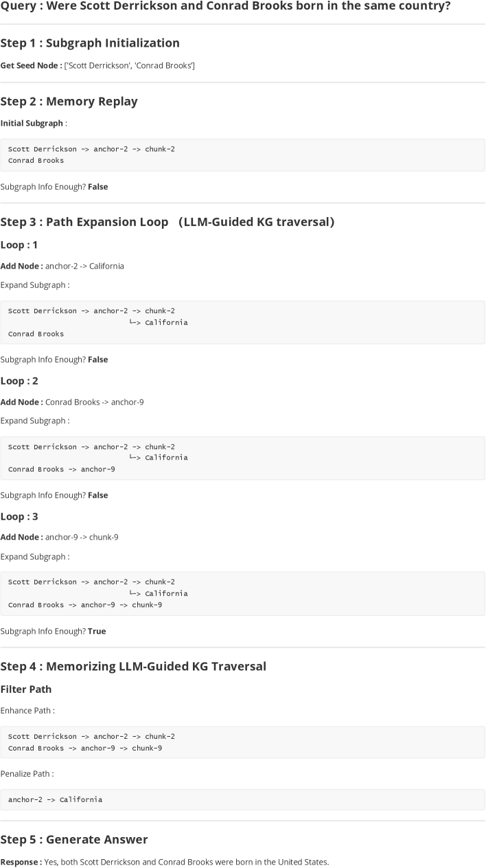The height and width of the screenshot is (868, 486).
Task: Select the Loop : 3 subheading
Action: tap(19, 516)
